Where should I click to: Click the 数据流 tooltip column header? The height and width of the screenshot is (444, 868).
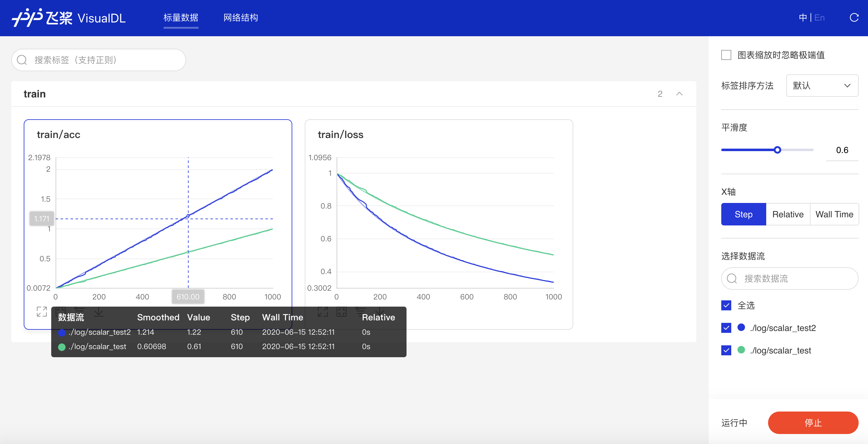[71, 317]
